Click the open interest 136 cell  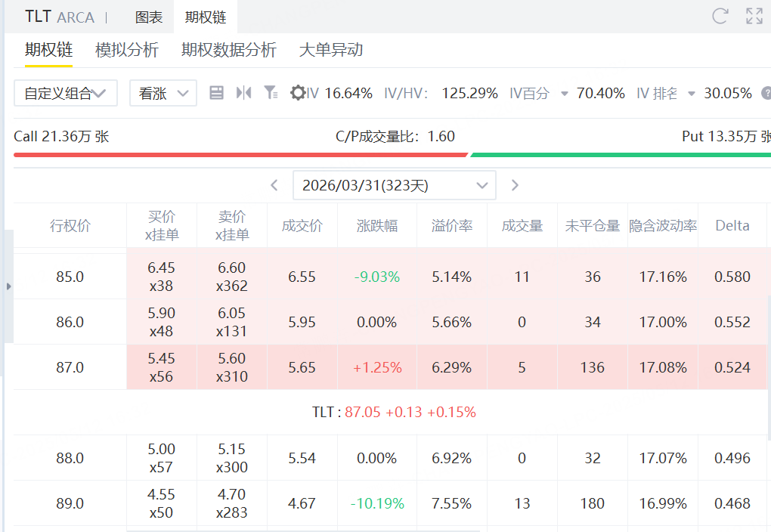coord(593,367)
